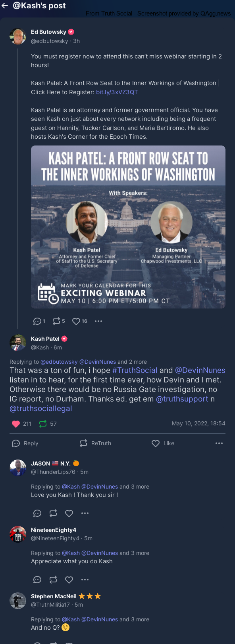This screenshot has height=644, width=235.
Task: Toggle Like on Kash Patel's post
Action: point(163,443)
